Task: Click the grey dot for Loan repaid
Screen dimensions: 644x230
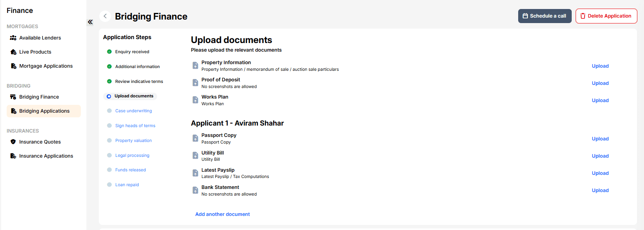Action: [x=109, y=185]
